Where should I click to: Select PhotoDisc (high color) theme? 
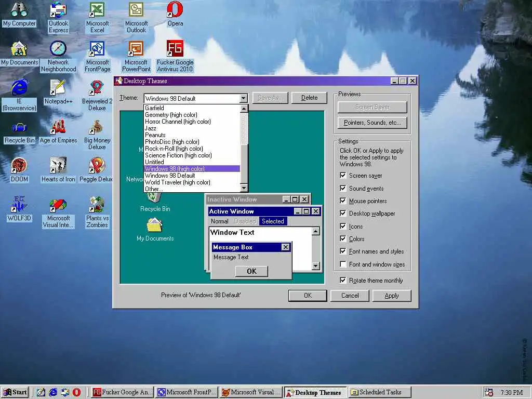click(192, 142)
